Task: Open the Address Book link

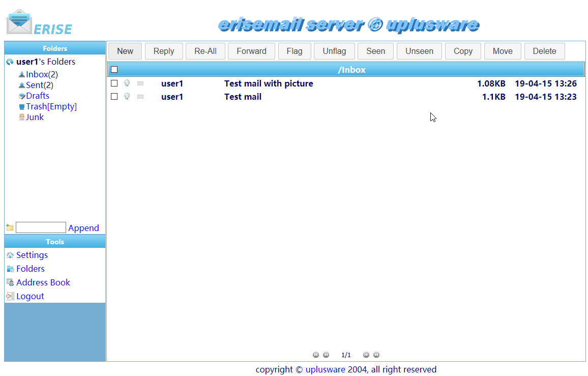Action: 43,282
